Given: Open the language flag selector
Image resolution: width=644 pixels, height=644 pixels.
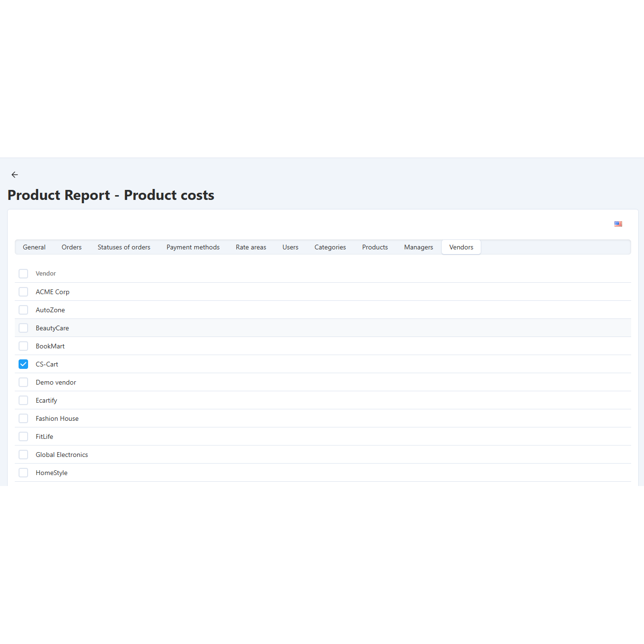Looking at the screenshot, I should (x=618, y=224).
